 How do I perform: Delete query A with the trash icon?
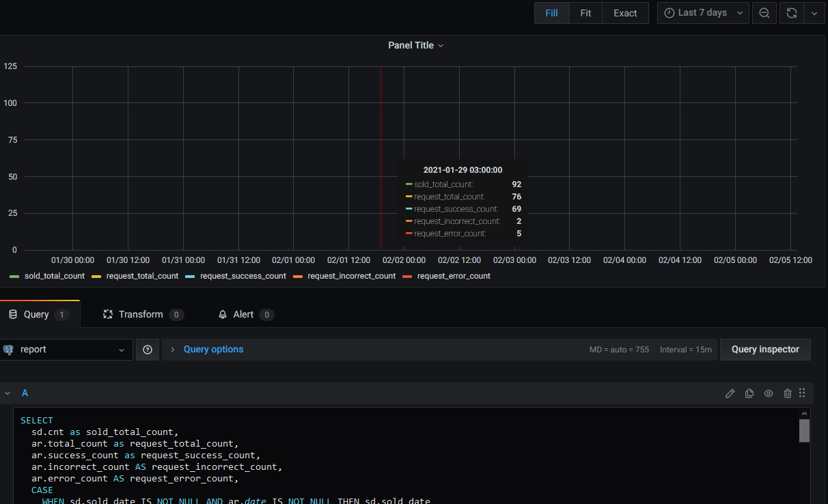pyautogui.click(x=788, y=393)
